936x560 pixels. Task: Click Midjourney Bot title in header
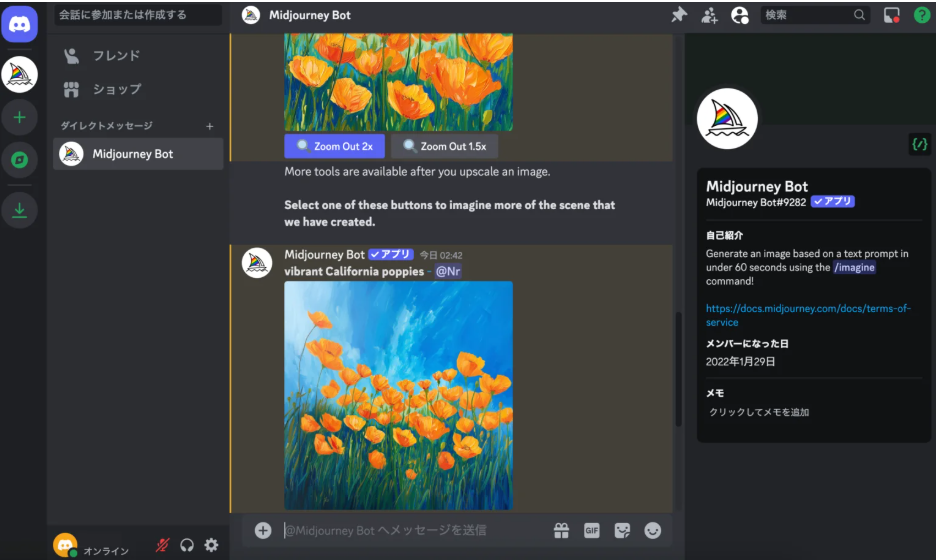tap(309, 15)
